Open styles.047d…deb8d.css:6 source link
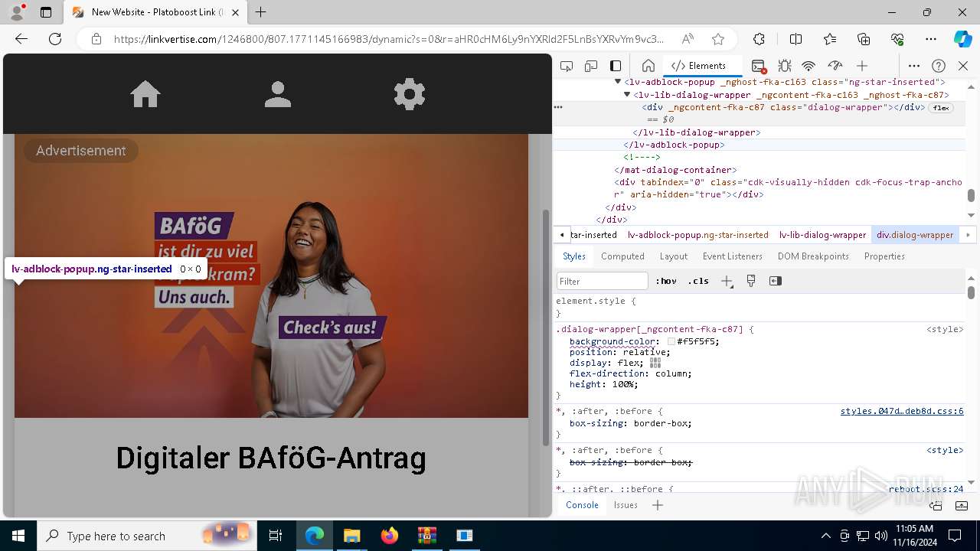 (x=902, y=412)
